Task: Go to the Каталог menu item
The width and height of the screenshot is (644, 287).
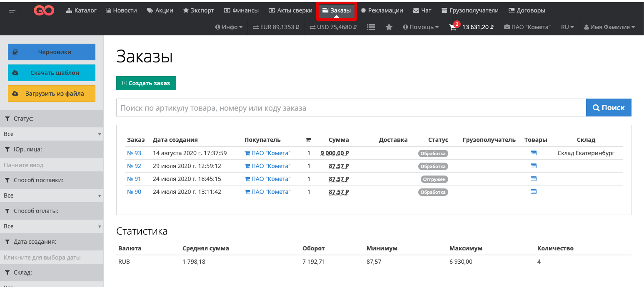Action: [81, 10]
